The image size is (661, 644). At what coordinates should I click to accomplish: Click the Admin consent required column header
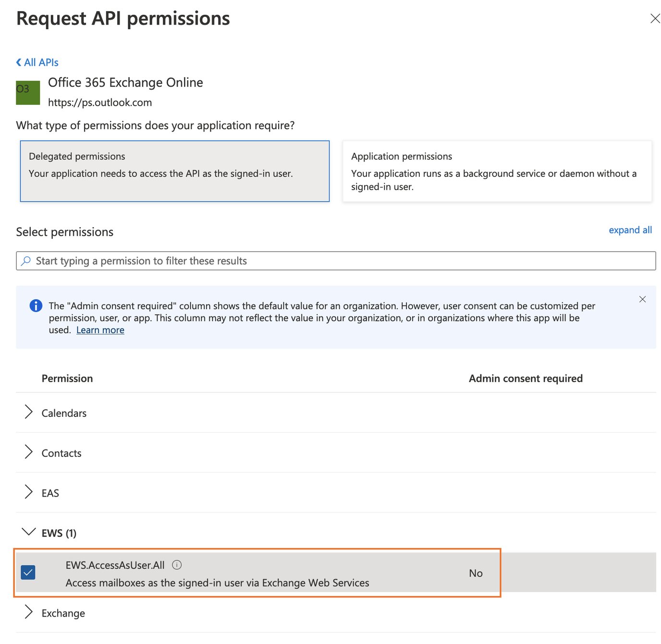point(526,378)
